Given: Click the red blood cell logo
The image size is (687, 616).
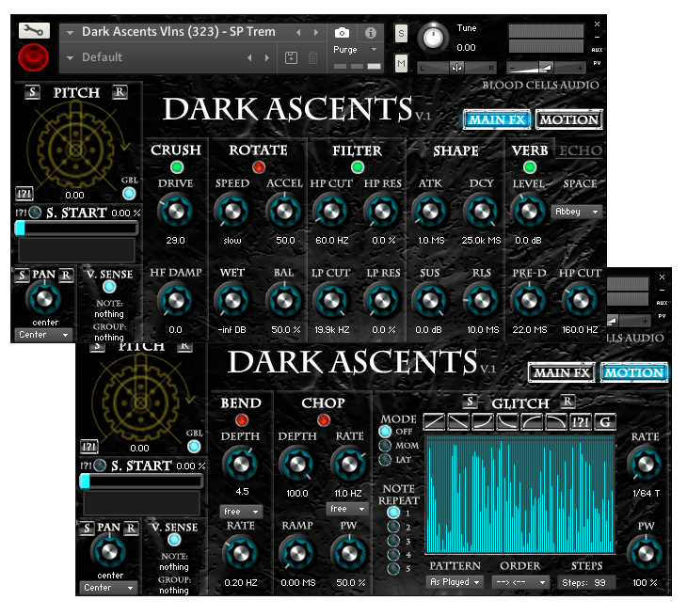Looking at the screenshot, I should tap(33, 57).
